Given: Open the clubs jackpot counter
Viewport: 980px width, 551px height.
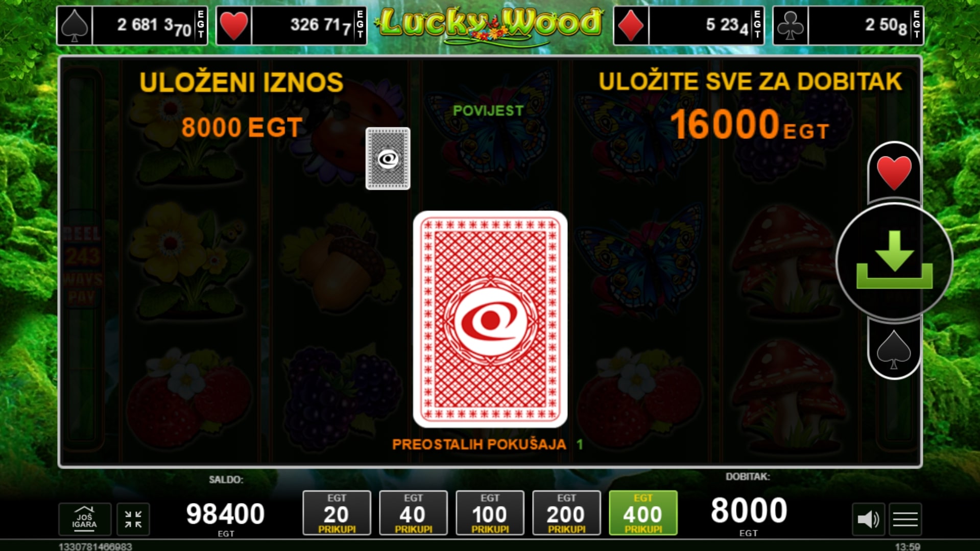Looking at the screenshot, I should coord(848,26).
